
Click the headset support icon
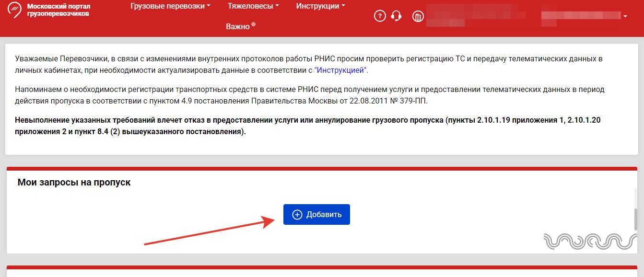coord(396,16)
